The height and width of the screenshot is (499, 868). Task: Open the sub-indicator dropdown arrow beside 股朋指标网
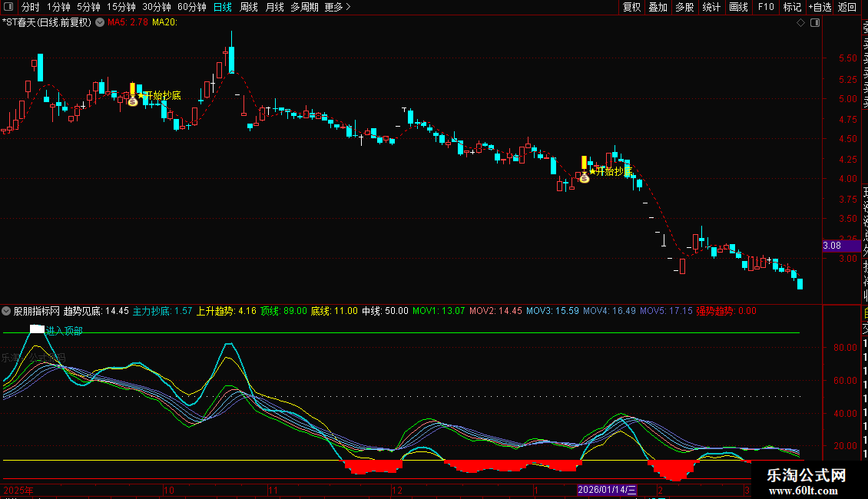pos(6,311)
